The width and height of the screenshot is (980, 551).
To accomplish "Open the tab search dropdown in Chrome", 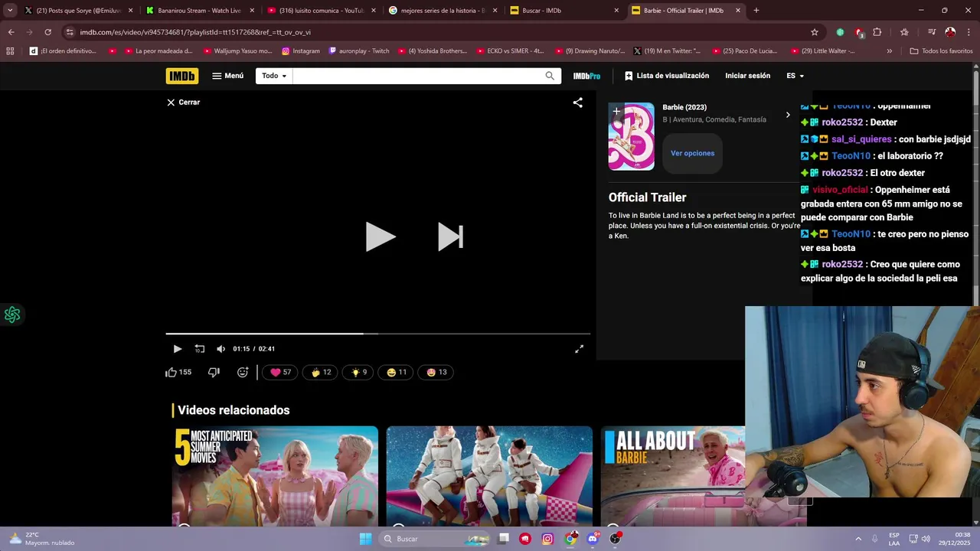I will click(x=10, y=11).
